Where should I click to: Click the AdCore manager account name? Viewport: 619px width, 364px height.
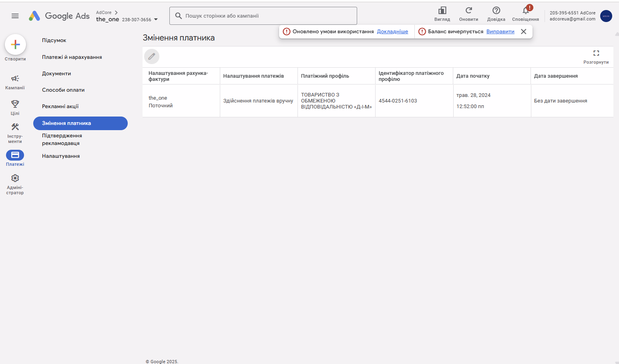[104, 13]
